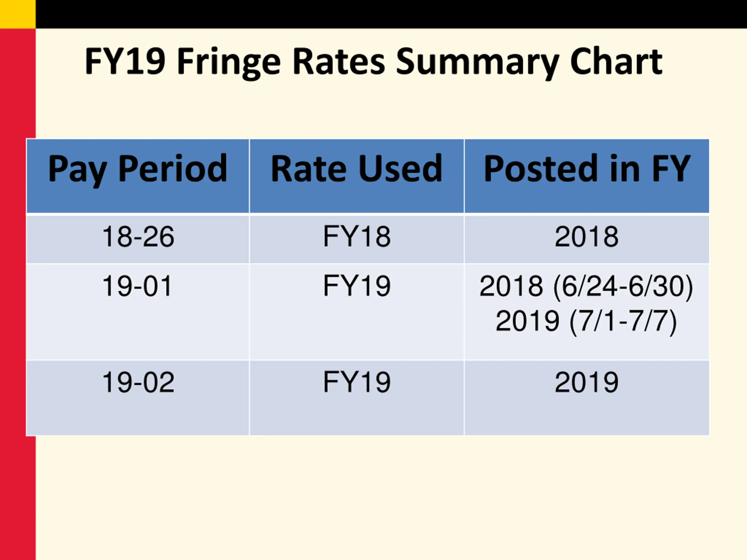
Task: Select FY19 rate in the 19-01 row
Action: point(357,286)
